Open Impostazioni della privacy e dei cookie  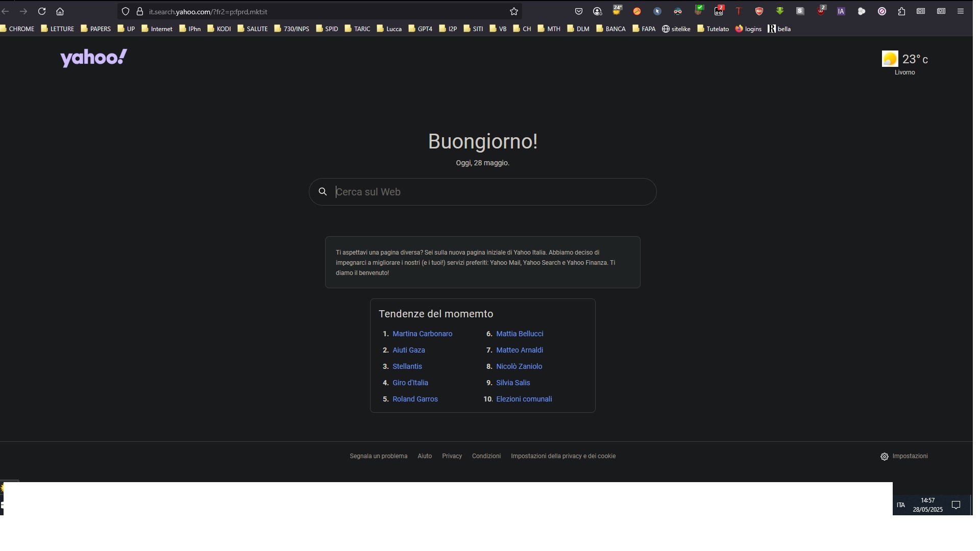tap(563, 456)
